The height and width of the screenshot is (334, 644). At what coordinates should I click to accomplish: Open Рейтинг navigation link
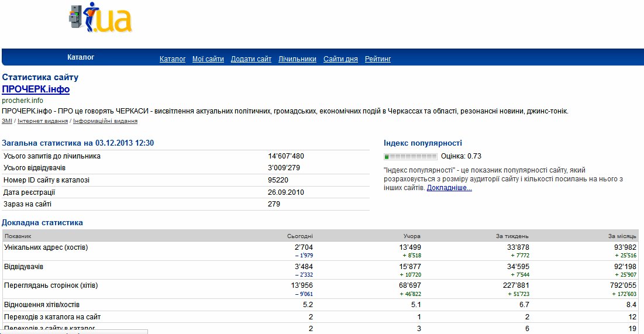[378, 59]
